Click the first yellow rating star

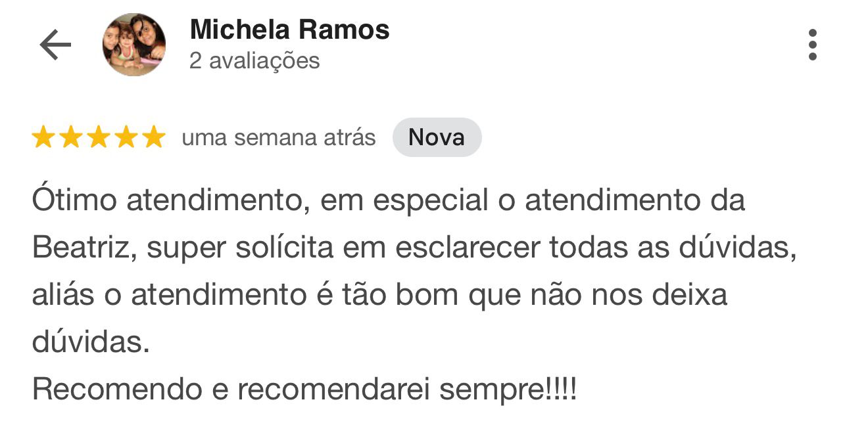coord(43,137)
